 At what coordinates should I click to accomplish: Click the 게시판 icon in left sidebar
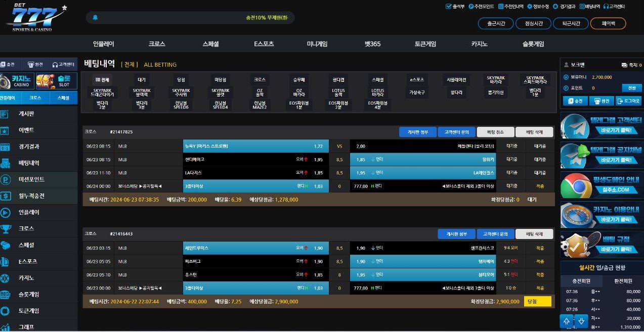[x=5, y=114]
